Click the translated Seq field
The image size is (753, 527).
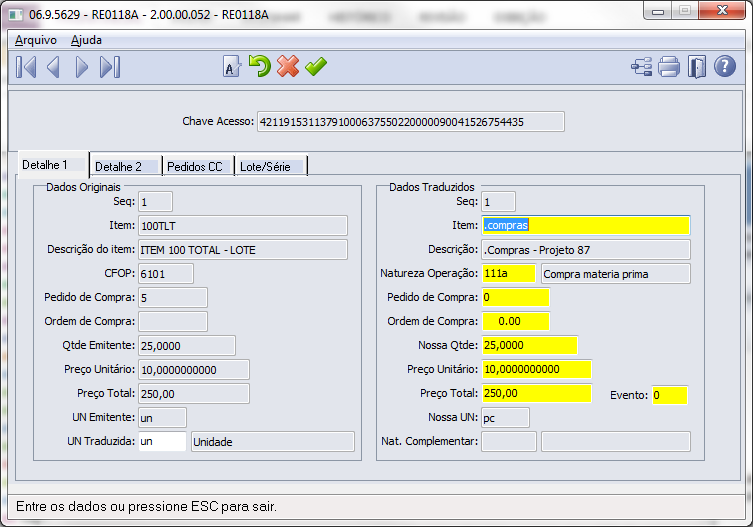[x=498, y=202]
